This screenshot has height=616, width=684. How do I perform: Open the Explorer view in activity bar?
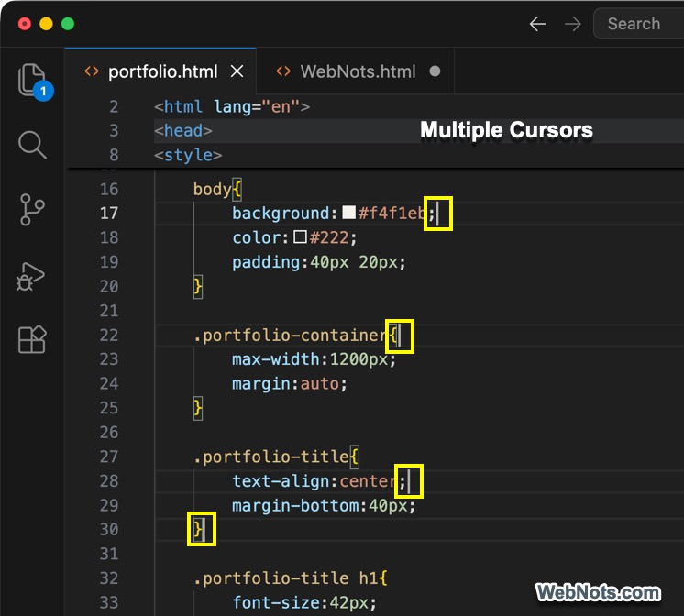33,81
